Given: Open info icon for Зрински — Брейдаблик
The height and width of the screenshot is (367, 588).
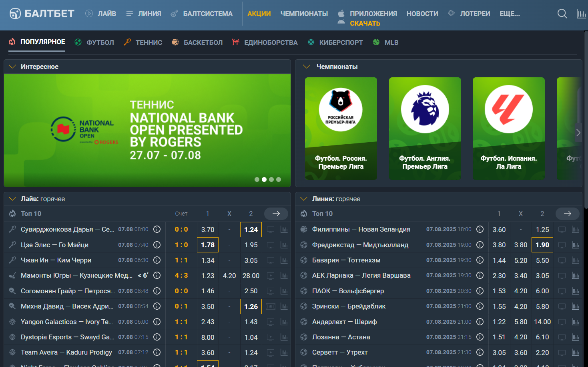Looking at the screenshot, I should pos(480,306).
